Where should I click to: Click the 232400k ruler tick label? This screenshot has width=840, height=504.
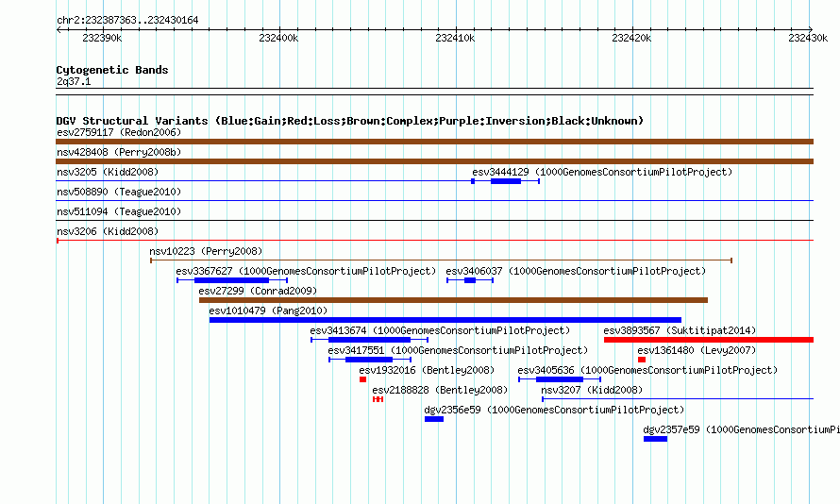(x=278, y=38)
